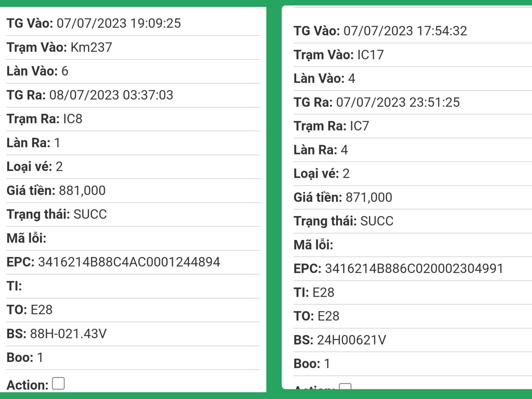Viewport: 532px width, 399px height.
Task: Select license plate 24H00621V
Action: point(351,340)
